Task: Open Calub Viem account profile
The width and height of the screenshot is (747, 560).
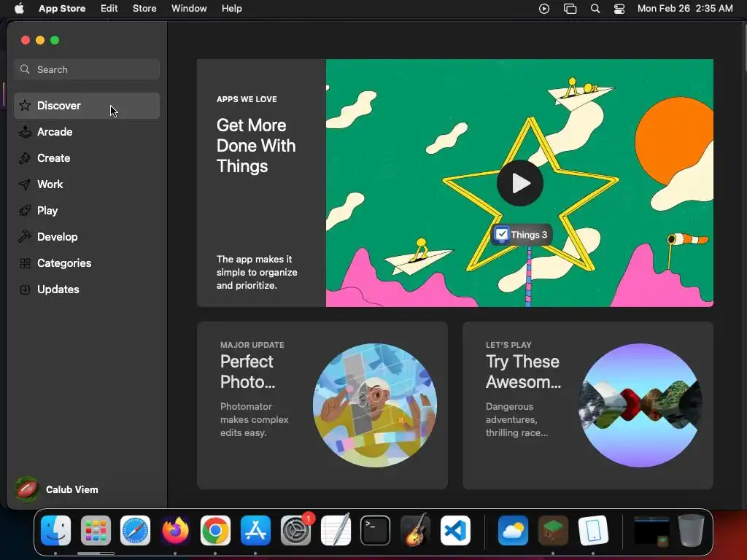Action: coord(57,489)
